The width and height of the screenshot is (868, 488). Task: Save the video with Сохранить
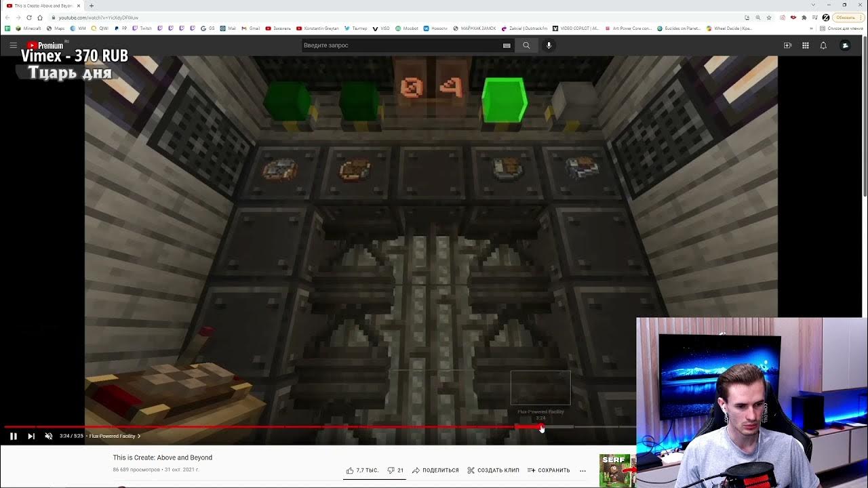pos(549,470)
